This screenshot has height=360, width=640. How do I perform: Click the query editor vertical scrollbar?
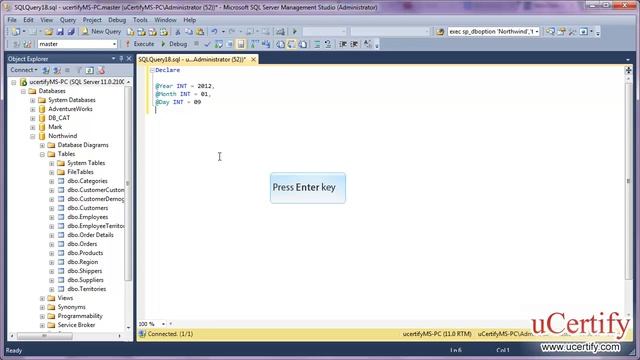point(628,181)
